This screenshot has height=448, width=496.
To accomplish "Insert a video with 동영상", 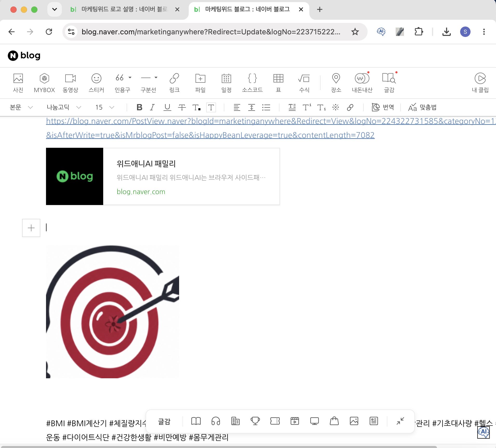I will coord(70,83).
